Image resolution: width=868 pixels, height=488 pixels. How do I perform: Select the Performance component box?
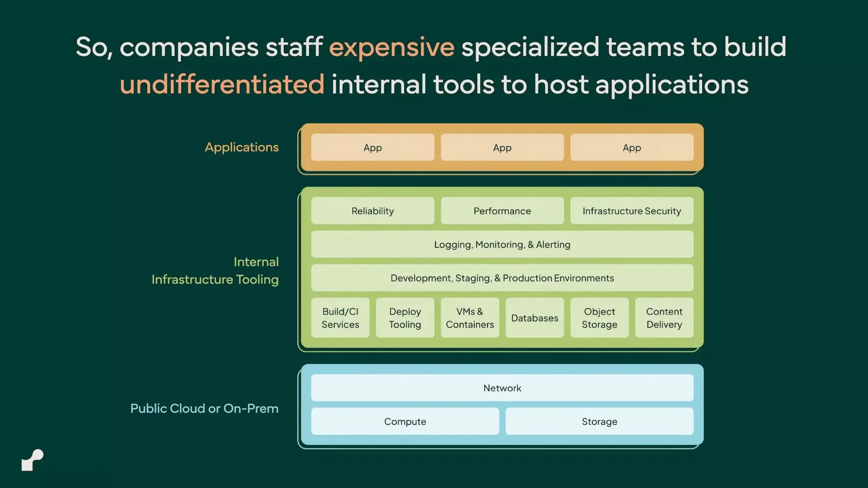[x=502, y=210]
